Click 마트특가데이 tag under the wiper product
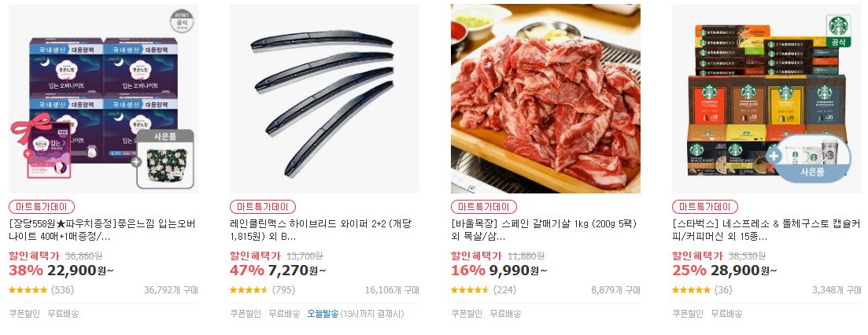 point(263,207)
